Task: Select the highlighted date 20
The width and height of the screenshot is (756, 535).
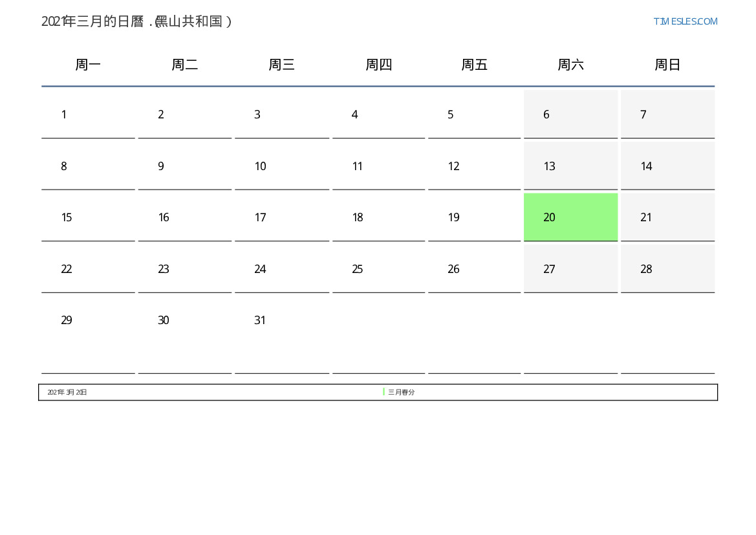Action: point(570,217)
